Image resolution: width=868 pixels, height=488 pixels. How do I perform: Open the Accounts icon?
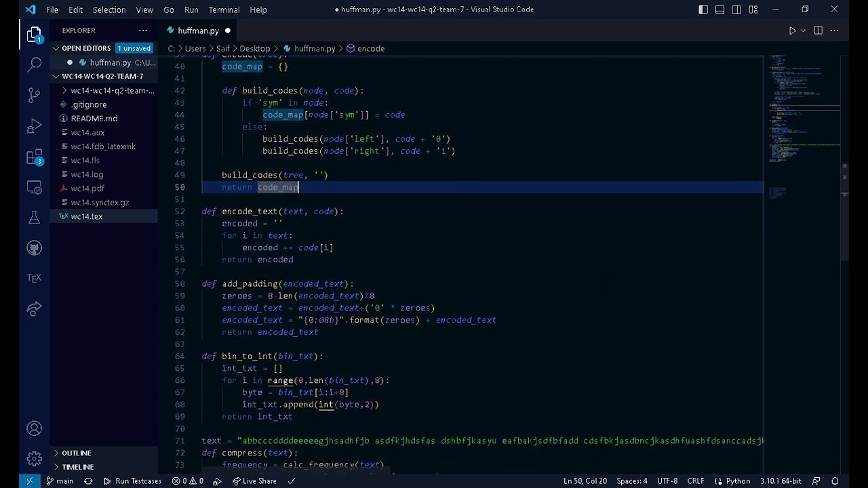34,428
